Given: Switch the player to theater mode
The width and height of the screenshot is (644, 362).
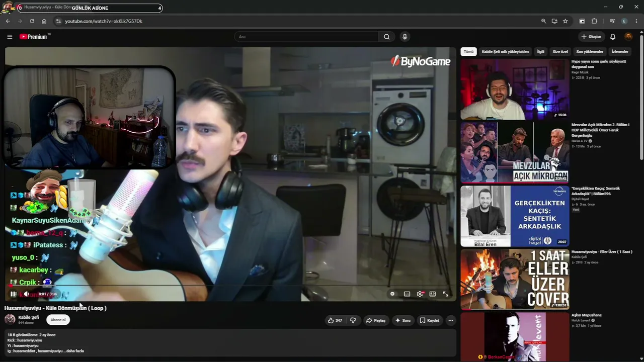Looking at the screenshot, I should tap(432, 294).
